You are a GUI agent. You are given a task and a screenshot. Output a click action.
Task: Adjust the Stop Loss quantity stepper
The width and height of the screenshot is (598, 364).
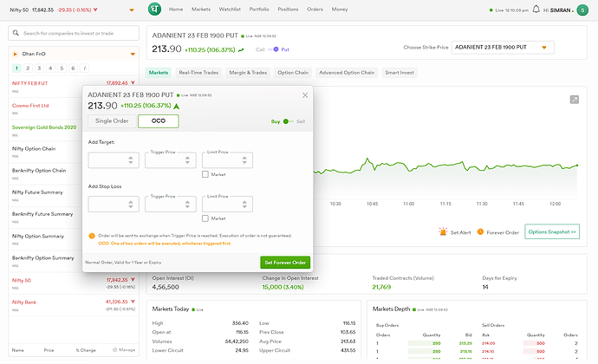point(130,205)
